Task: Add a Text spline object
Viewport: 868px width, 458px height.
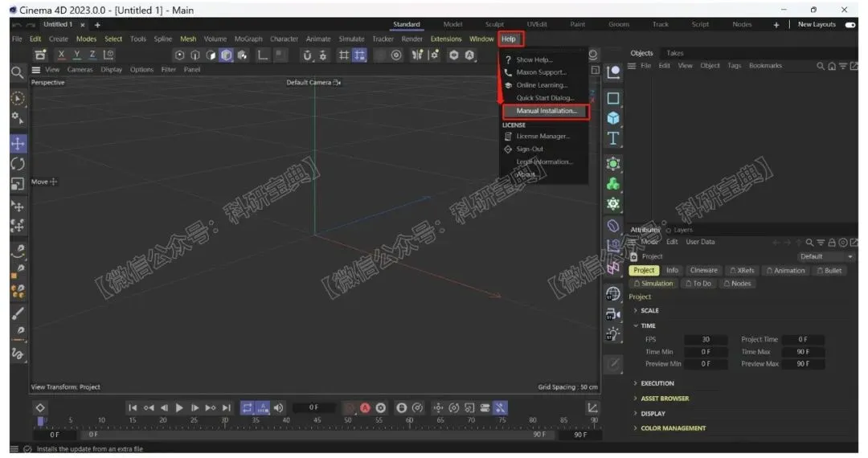Action: pos(612,138)
